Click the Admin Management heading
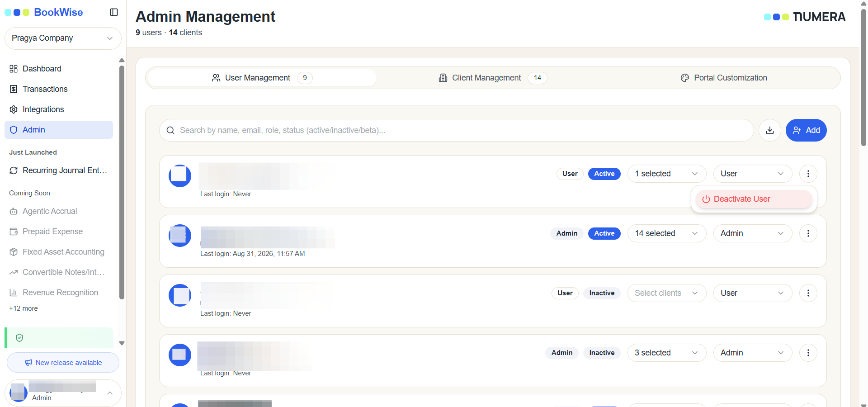868x407 pixels. point(205,16)
